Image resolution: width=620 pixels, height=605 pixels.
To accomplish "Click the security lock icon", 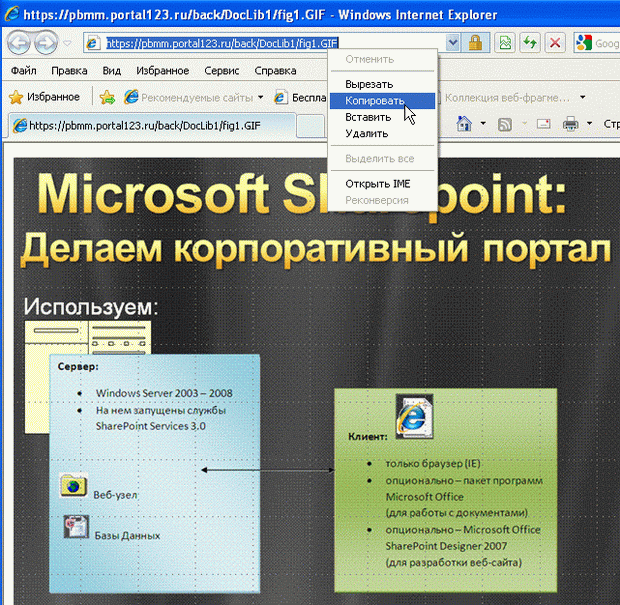I will tap(476, 43).
